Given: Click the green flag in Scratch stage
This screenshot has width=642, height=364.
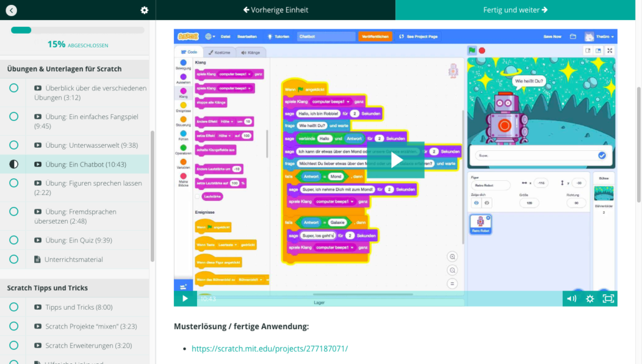Looking at the screenshot, I should click(x=472, y=50).
